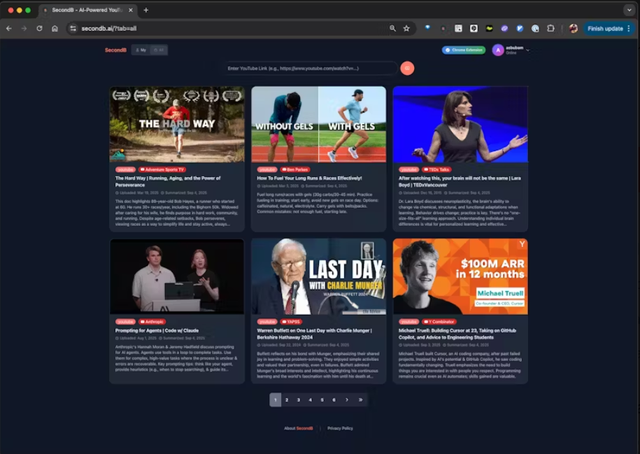Image resolution: width=640 pixels, height=454 pixels.
Task: Reload the SecondB page
Action: [39, 29]
